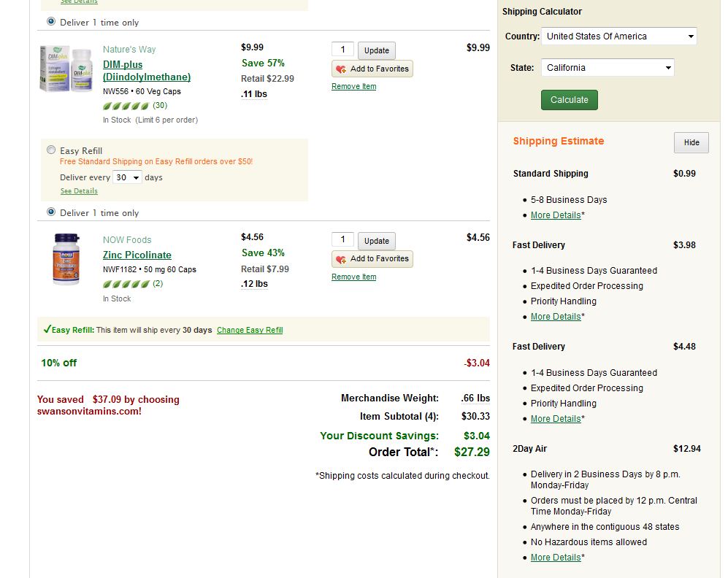Click the -$3.04 discount amount
The height and width of the screenshot is (578, 728).
click(477, 363)
